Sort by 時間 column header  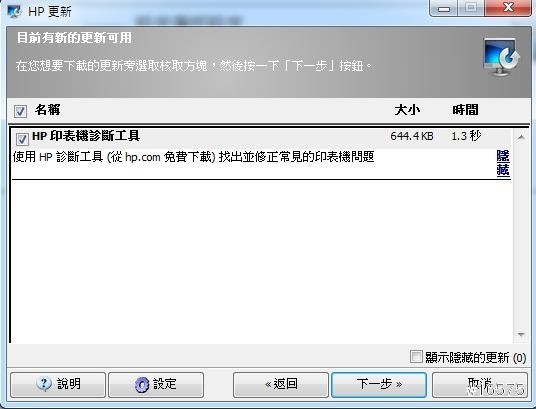465,110
